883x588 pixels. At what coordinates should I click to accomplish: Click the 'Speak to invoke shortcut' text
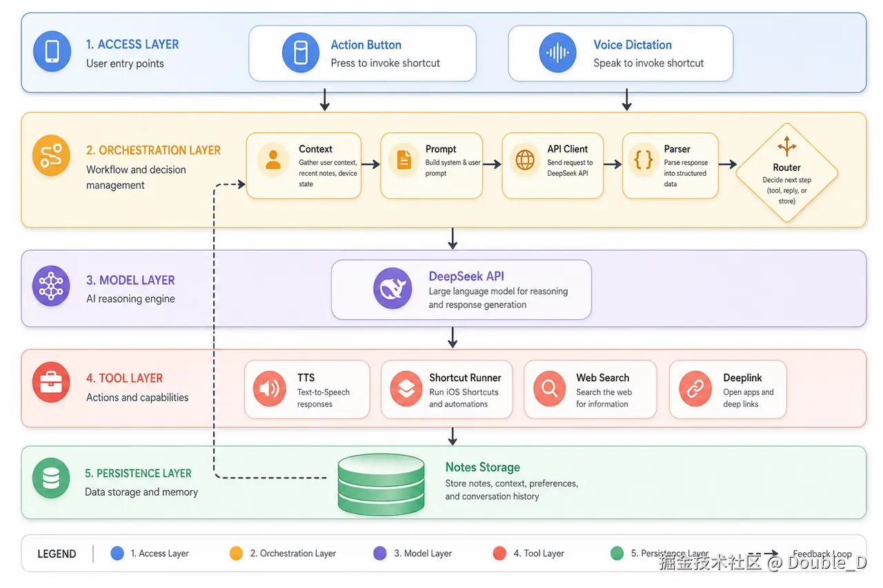[x=648, y=63]
